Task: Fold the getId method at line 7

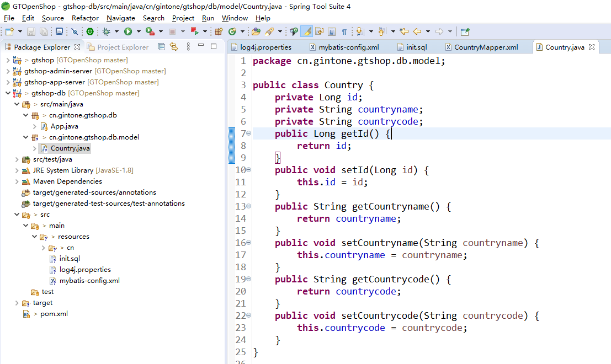Action: (248, 133)
